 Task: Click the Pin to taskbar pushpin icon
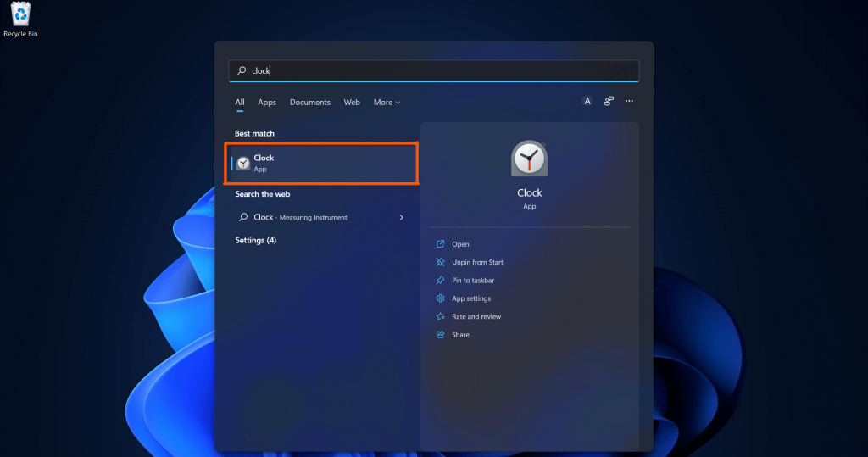point(440,281)
